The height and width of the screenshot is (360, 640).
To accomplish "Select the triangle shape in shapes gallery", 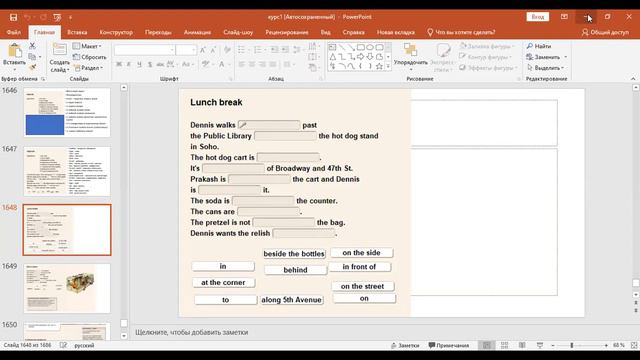I will pyautogui.click(x=332, y=56).
